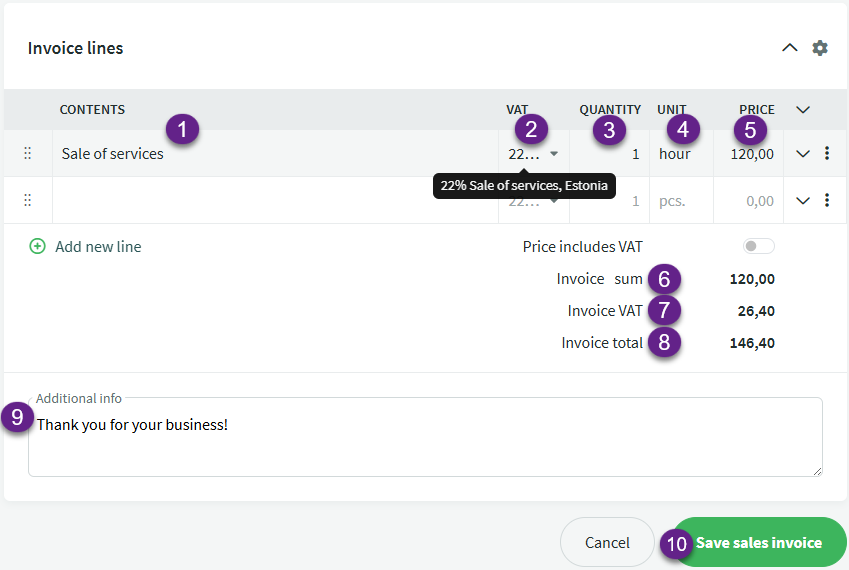Click into the Additional info text area

pos(424,445)
